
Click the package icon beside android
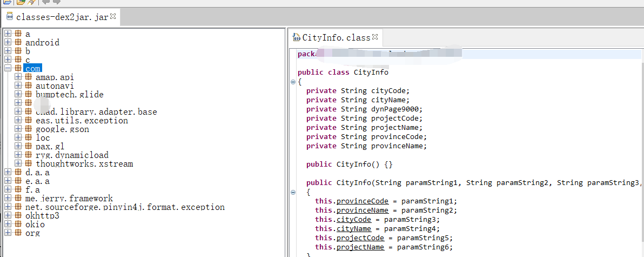[x=18, y=42]
